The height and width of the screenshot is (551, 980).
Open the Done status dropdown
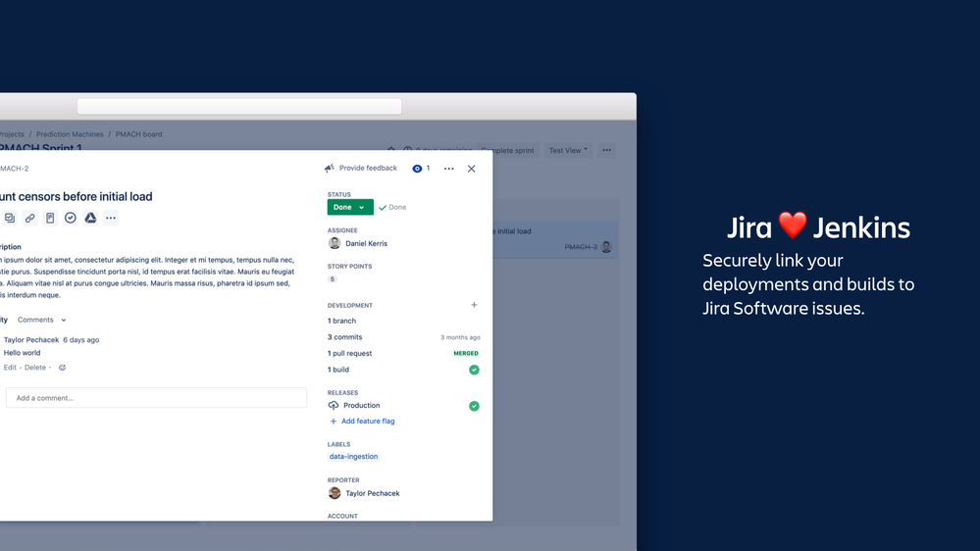(x=350, y=208)
